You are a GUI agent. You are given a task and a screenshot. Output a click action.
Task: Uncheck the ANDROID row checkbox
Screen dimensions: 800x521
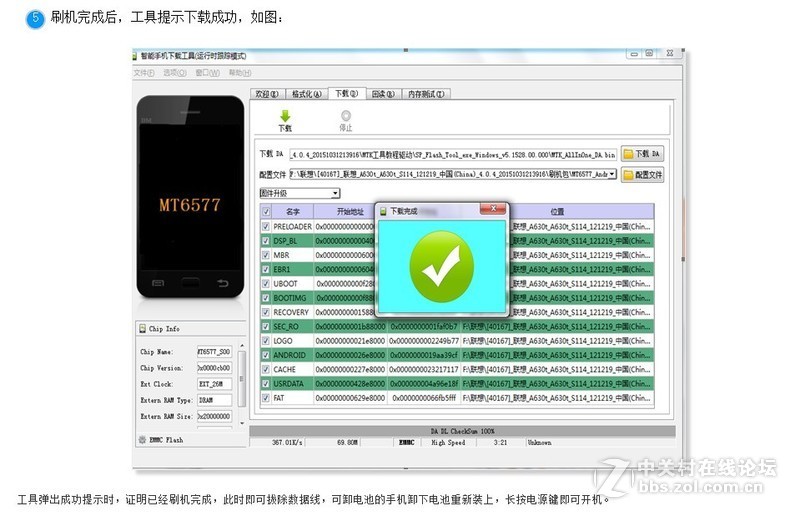(x=266, y=355)
